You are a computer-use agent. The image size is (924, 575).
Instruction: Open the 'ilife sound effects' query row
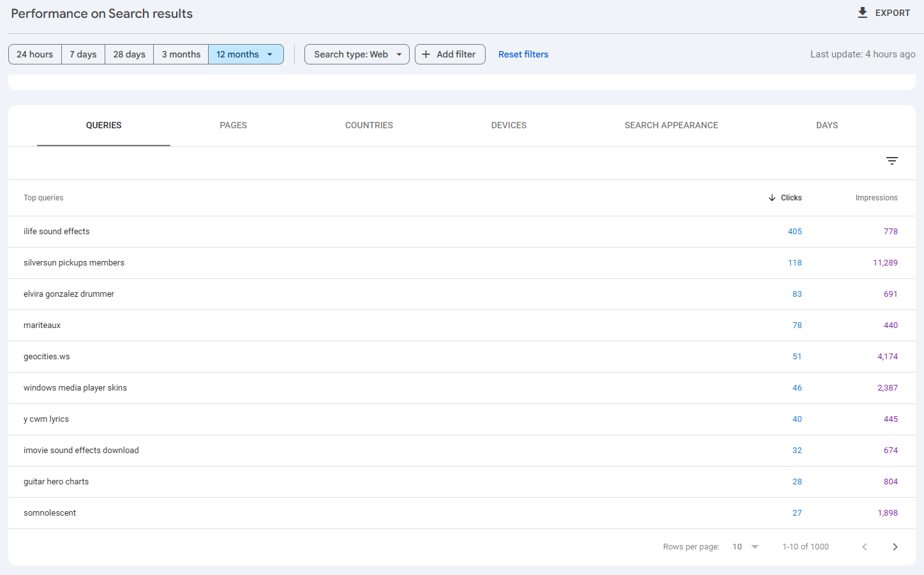point(57,232)
